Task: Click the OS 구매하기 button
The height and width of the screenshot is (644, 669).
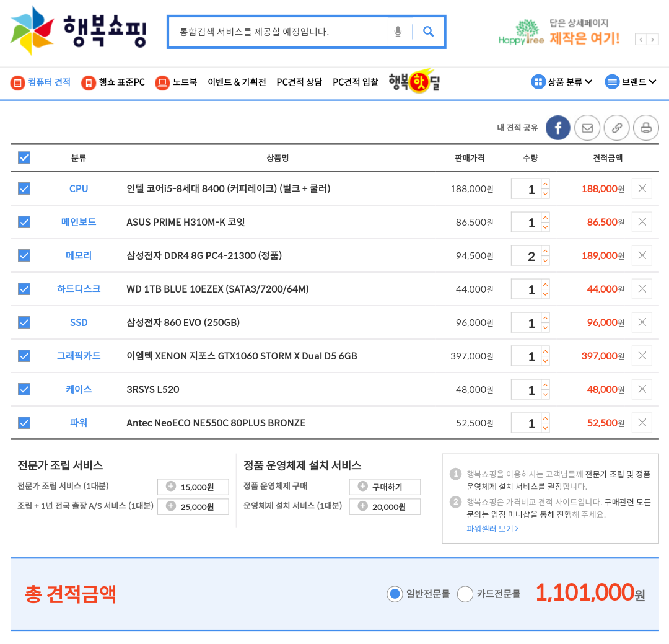Action: click(x=385, y=487)
